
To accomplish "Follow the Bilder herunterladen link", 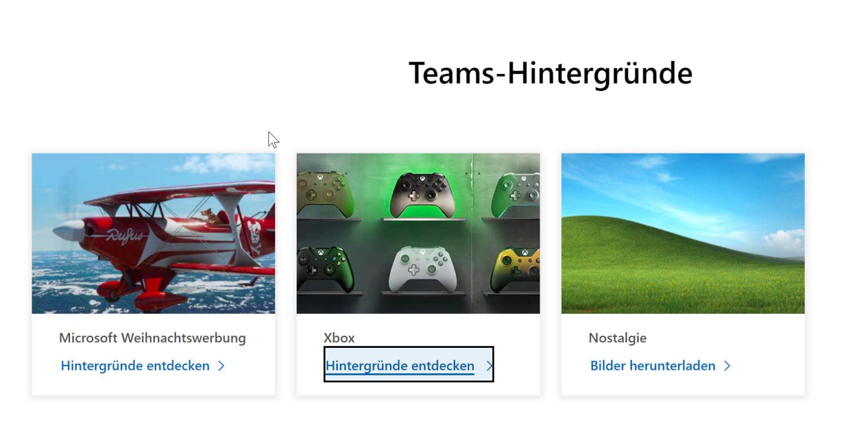I will [x=653, y=366].
